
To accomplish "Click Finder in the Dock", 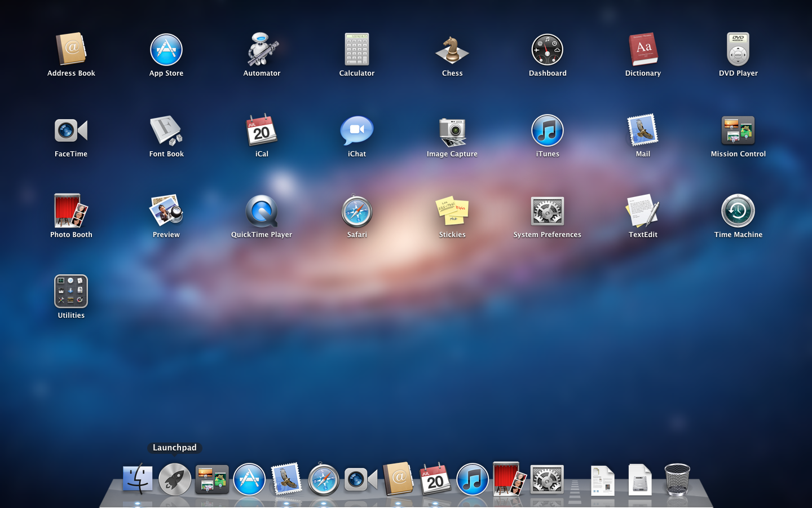I will (x=138, y=479).
